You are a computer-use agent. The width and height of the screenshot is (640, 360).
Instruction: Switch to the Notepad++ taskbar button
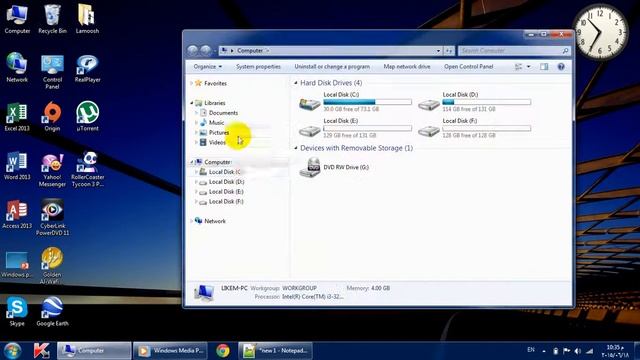(x=276, y=351)
